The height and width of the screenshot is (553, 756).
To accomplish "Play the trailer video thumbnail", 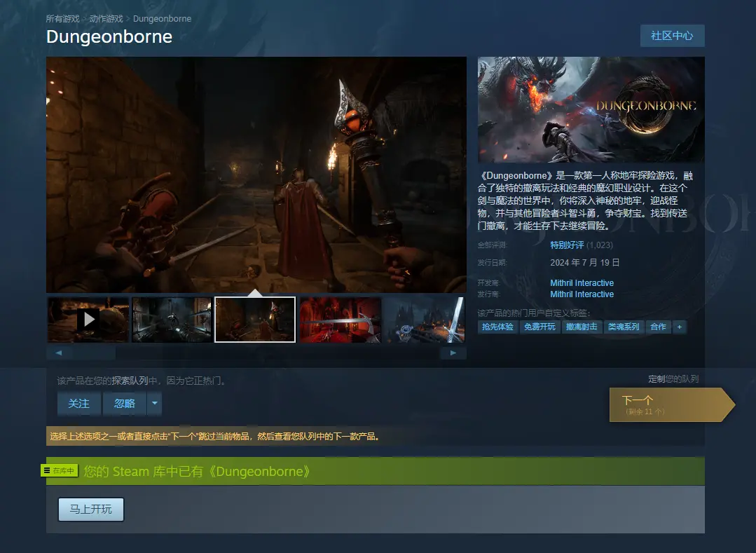I will pos(88,319).
